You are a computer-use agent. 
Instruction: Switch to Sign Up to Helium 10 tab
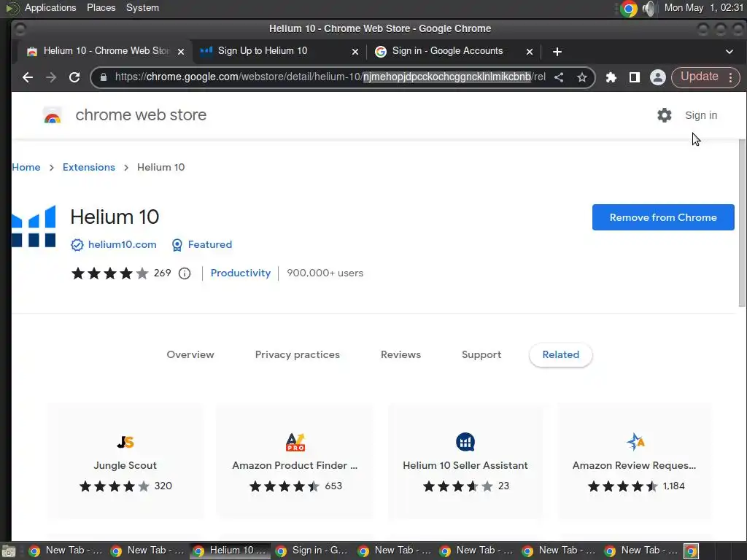[x=279, y=52]
